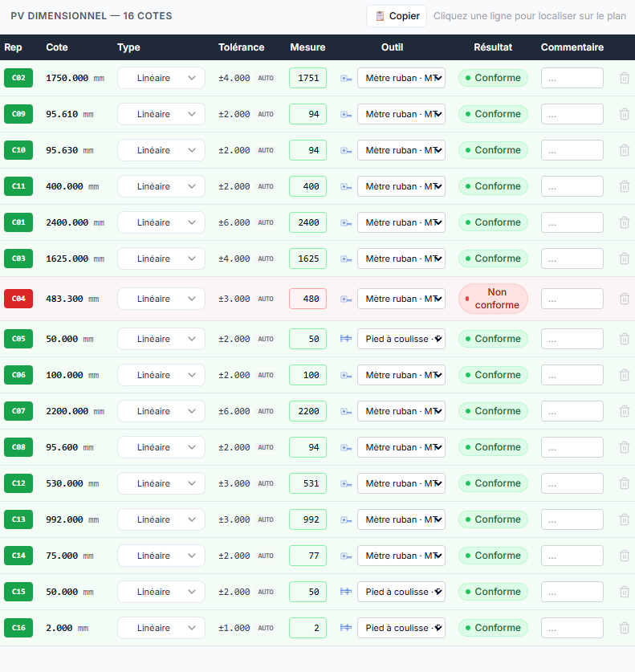635x672 pixels.
Task: Click tape measure icon in row C09
Action: click(x=346, y=115)
